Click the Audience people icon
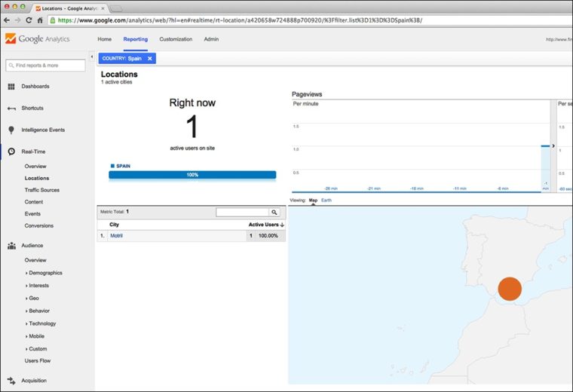 11,246
